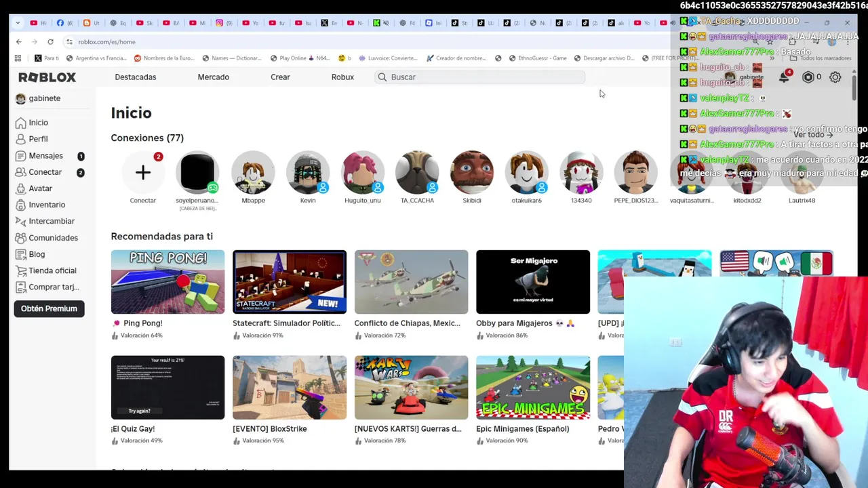Open Huguito_unu friend avatar
This screenshot has height=488, width=868.
point(363,172)
